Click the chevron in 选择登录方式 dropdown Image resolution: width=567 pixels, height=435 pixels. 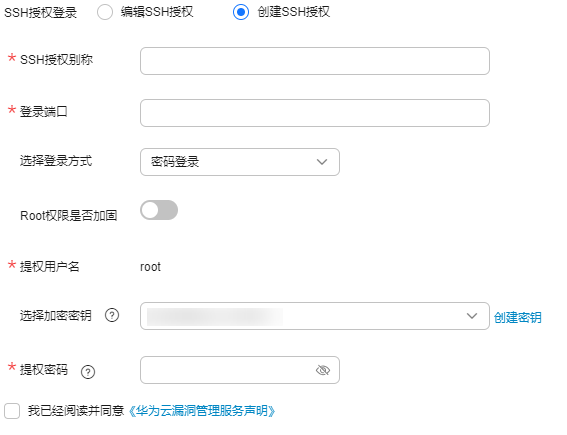(x=322, y=162)
